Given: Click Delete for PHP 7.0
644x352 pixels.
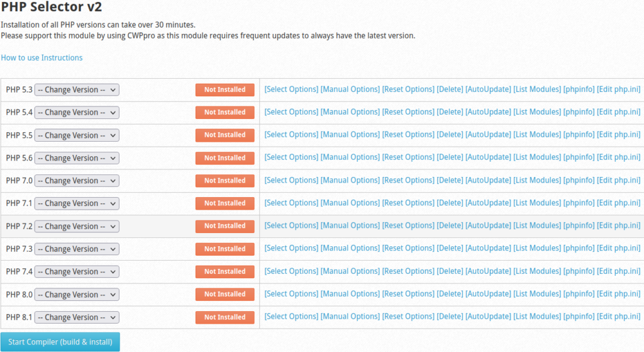Looking at the screenshot, I should click(x=450, y=181).
